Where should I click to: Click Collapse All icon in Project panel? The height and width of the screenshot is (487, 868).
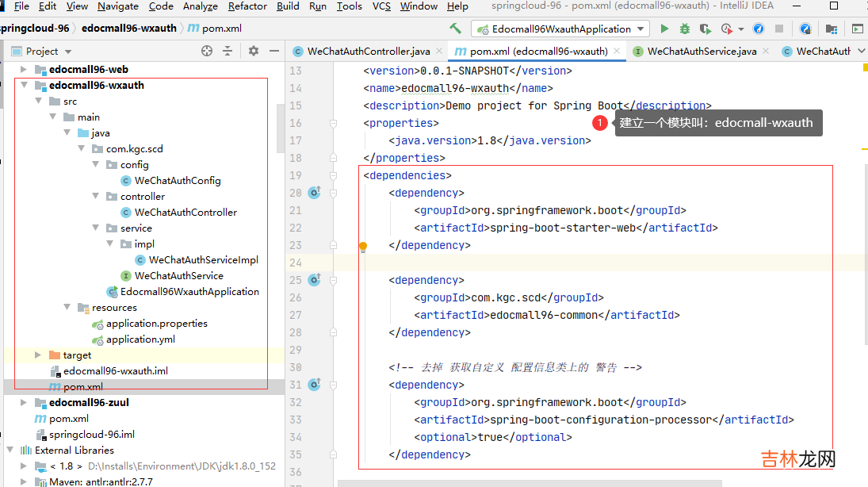click(x=228, y=51)
